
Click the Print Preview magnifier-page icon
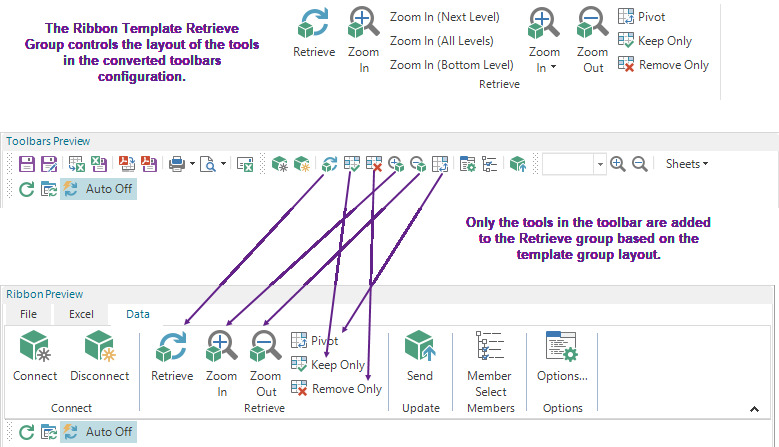click(x=208, y=164)
